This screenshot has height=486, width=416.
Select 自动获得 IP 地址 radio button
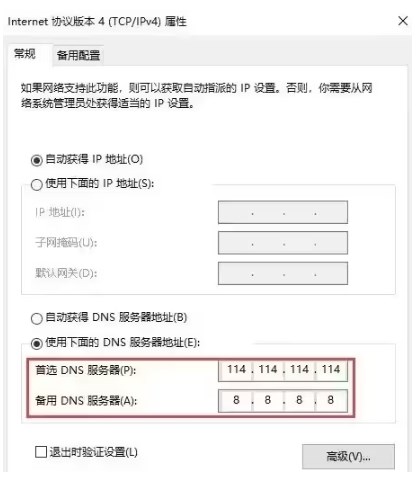click(37, 160)
